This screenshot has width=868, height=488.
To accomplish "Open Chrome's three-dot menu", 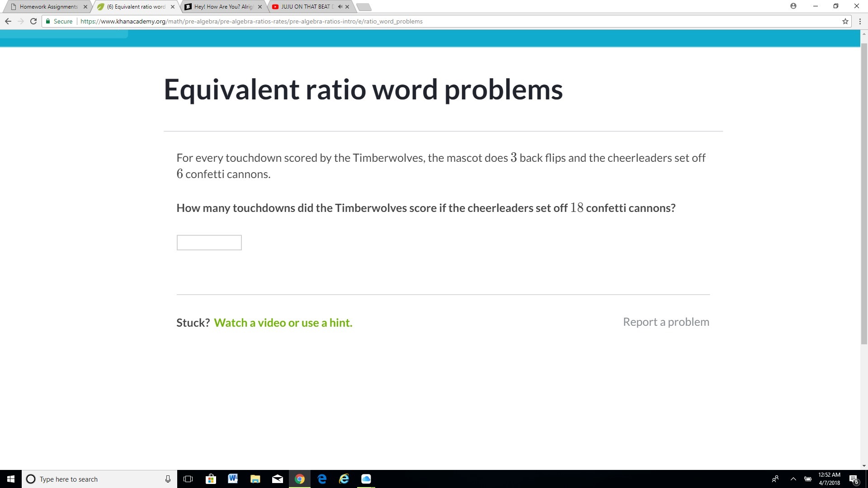I will point(859,21).
